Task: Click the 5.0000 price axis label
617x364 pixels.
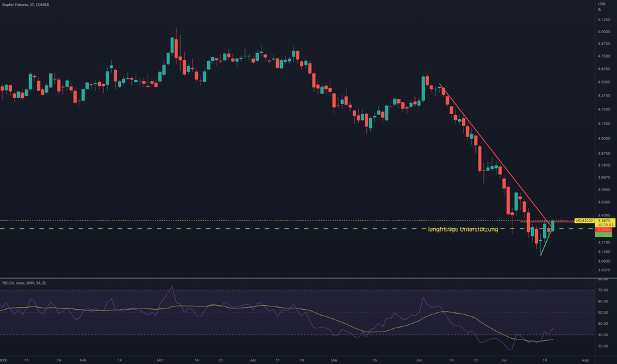Action: 604,32
